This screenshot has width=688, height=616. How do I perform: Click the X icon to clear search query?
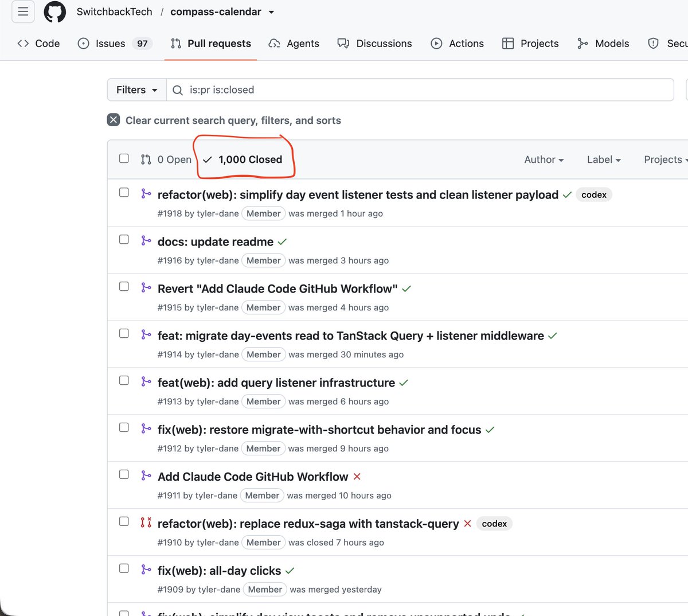click(x=114, y=120)
